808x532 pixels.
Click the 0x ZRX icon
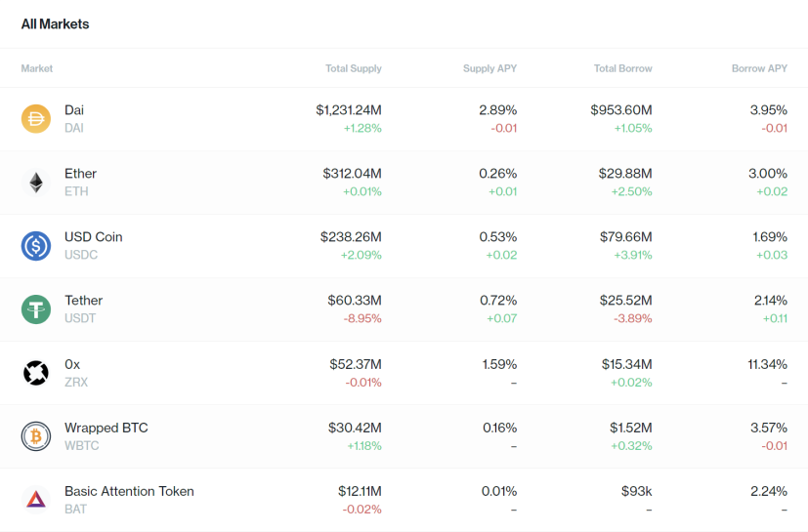coord(36,373)
